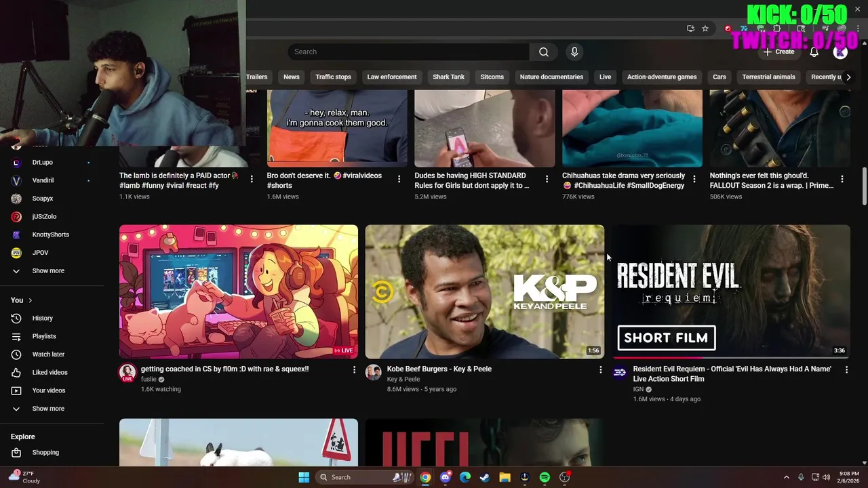868x488 pixels.
Task: Open more options for Kobe Beef Burgers video
Action: coord(600,369)
